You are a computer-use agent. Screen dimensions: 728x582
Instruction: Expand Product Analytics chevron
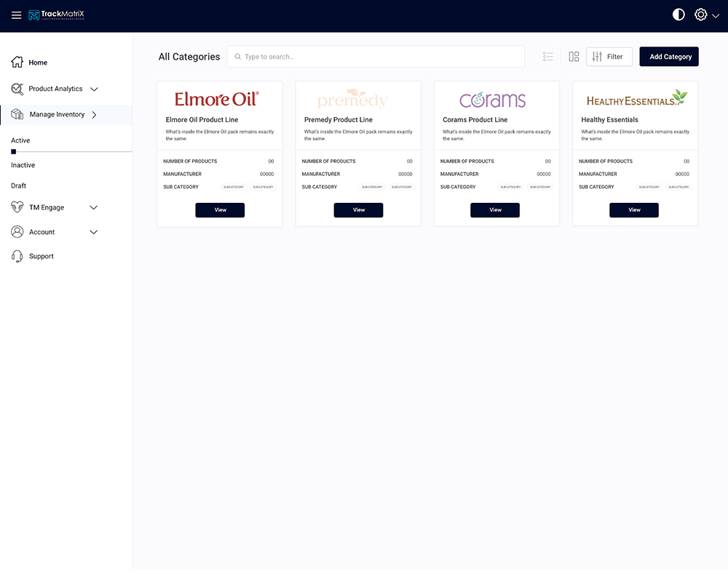(94, 89)
